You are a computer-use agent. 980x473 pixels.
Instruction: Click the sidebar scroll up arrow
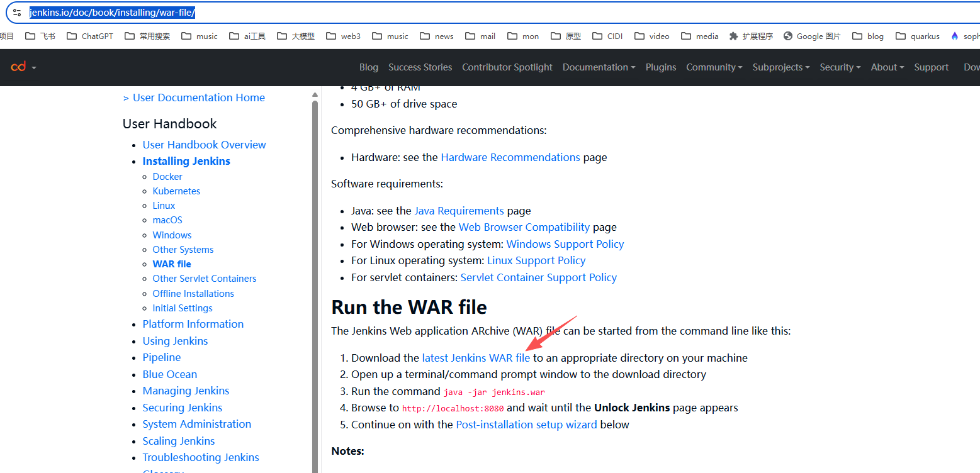(315, 95)
